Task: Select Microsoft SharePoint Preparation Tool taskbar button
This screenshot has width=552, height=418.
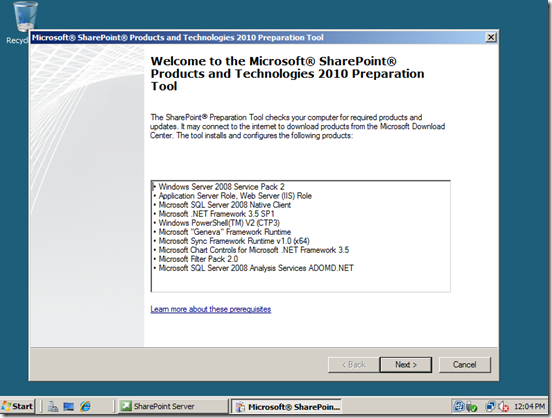Action: point(287,407)
